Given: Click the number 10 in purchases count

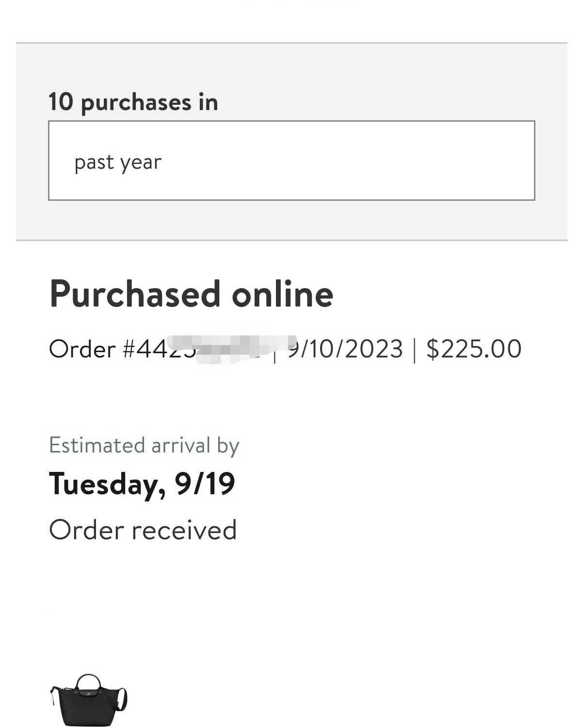Looking at the screenshot, I should point(61,102).
